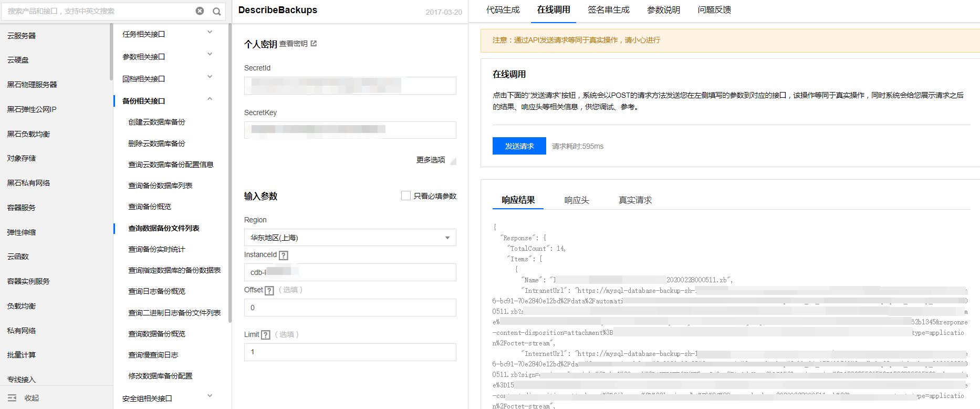Open the 查看密钥 link
Viewport: 980px width, 409px height.
pos(293,44)
